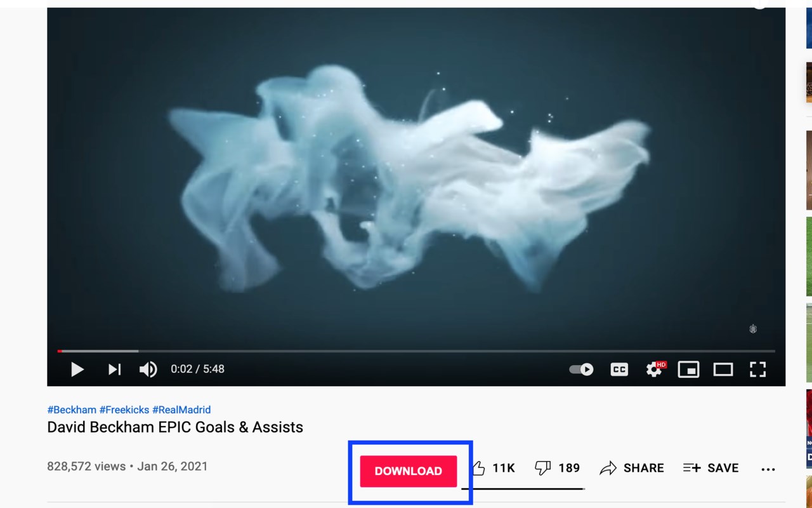Screen dimensions: 812x508
Task: Toggle the autoplay switch
Action: click(581, 369)
